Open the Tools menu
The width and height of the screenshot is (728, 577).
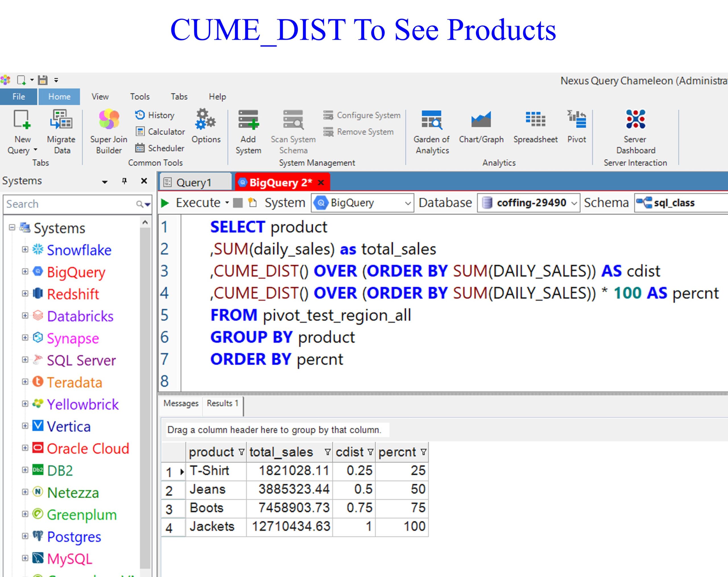point(140,97)
